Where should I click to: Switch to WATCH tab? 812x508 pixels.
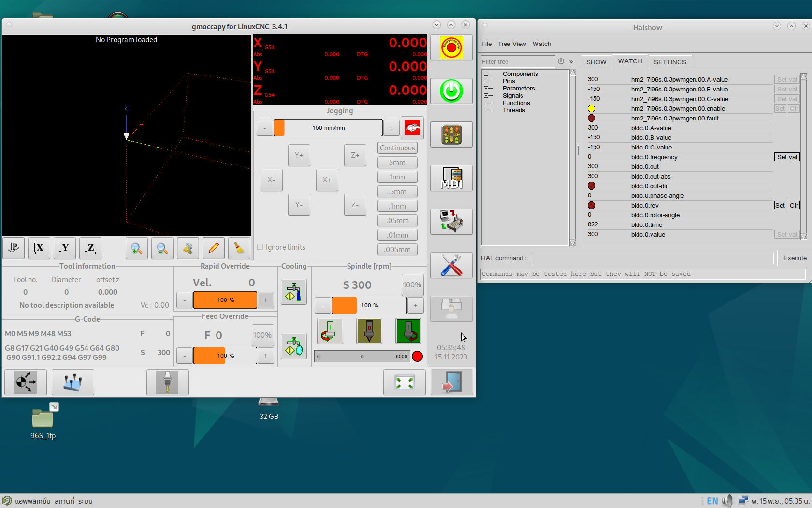point(630,61)
